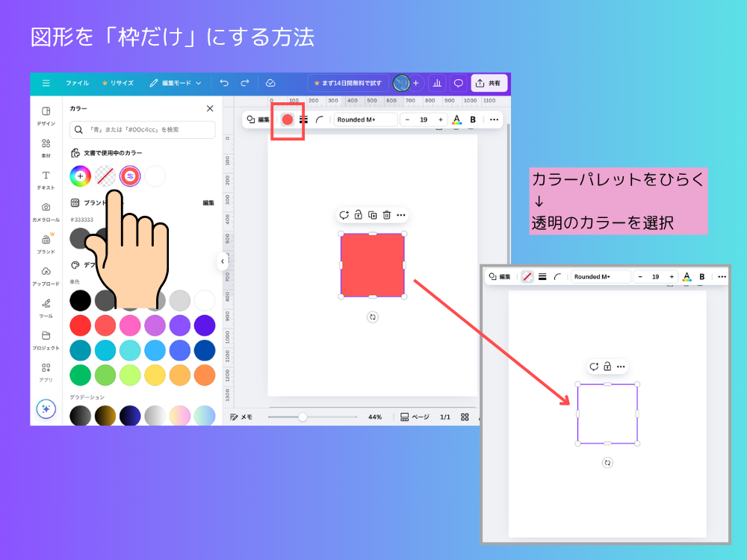Viewport: 747px width, 560px height.
Task: Click 編集 next to brand colors
Action: tap(208, 203)
